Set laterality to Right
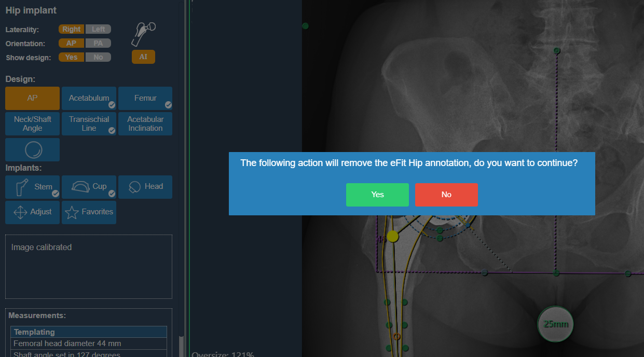 (71, 30)
